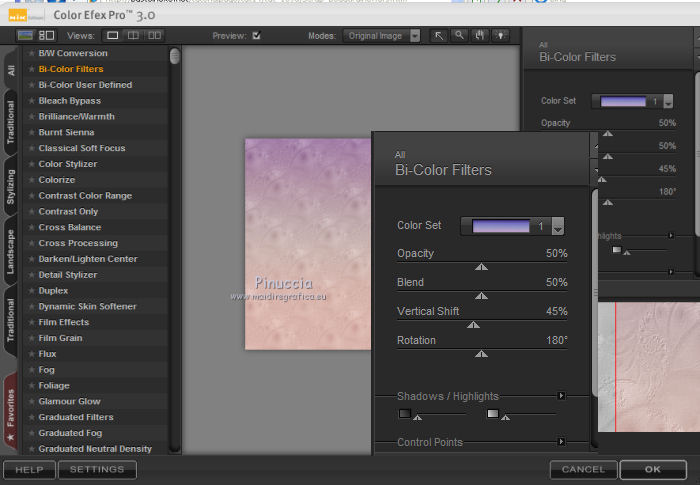Select Contrast Only filter

(x=68, y=211)
